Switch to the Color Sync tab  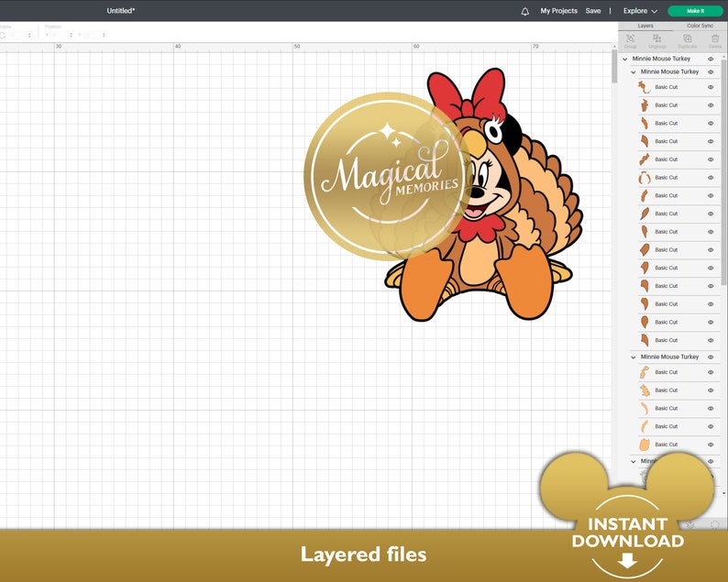(700, 26)
